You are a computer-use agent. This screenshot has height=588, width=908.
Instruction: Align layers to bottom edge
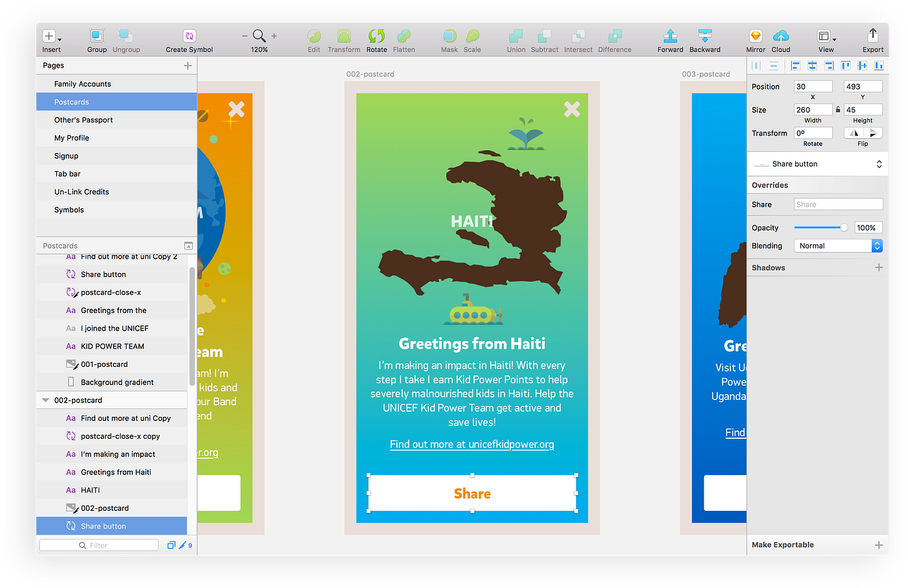point(879,65)
